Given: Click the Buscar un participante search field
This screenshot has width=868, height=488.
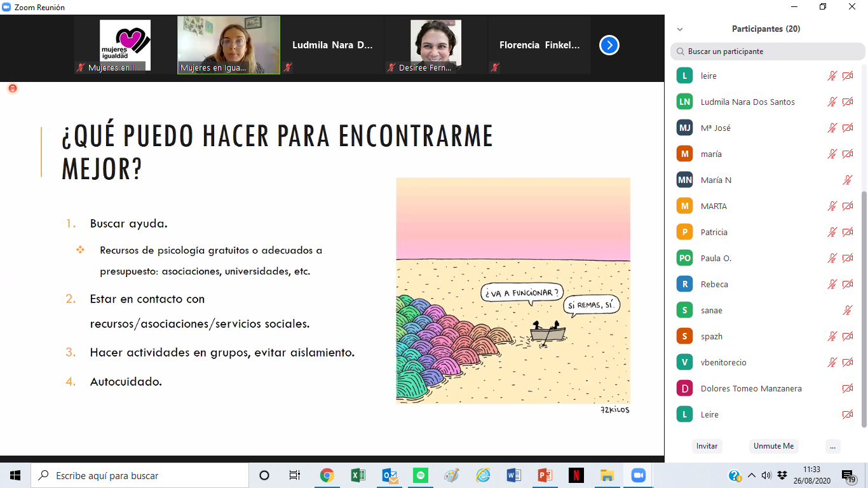Looking at the screenshot, I should click(x=768, y=51).
